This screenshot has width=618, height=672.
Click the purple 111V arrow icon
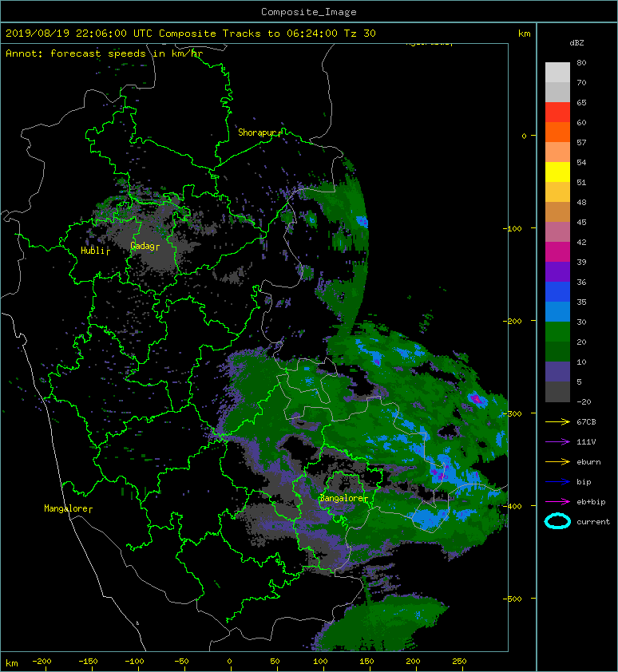click(x=557, y=442)
